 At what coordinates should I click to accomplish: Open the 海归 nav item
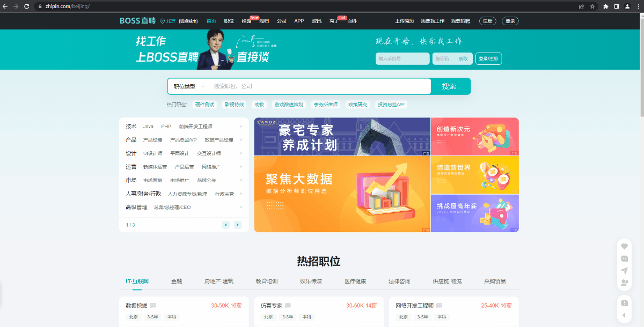tap(264, 21)
